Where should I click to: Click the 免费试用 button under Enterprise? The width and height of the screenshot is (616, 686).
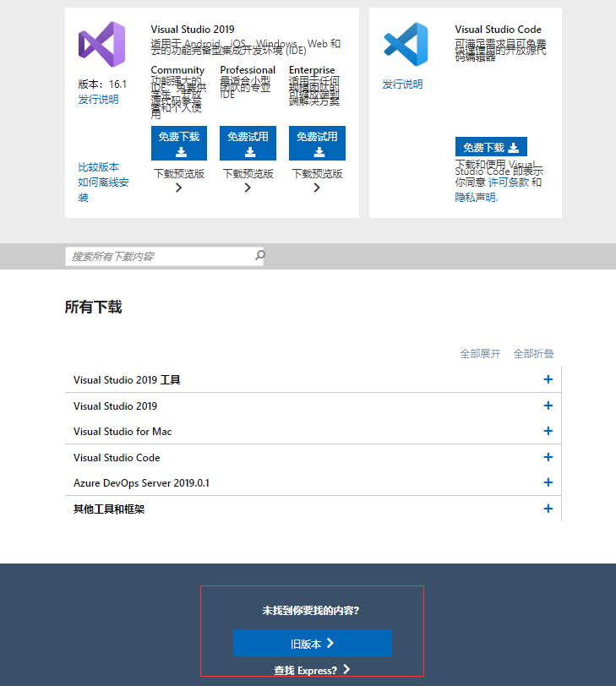(317, 143)
